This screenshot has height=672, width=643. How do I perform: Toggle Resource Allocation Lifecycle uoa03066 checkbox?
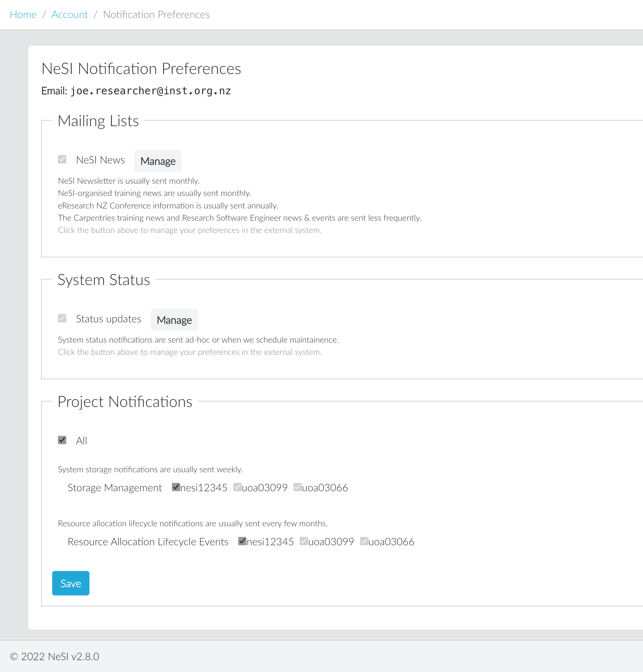click(x=364, y=541)
